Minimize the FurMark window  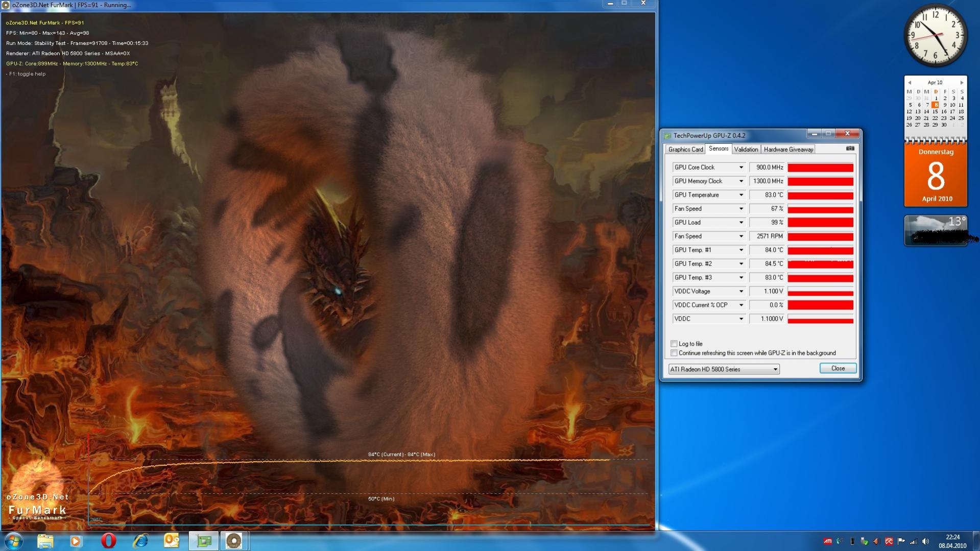click(x=610, y=4)
